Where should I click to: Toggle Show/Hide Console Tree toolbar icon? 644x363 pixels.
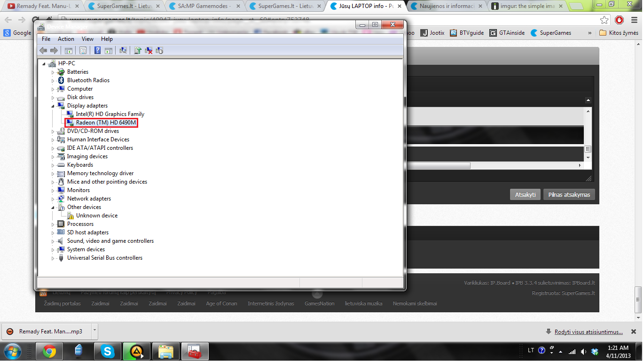pyautogui.click(x=69, y=50)
